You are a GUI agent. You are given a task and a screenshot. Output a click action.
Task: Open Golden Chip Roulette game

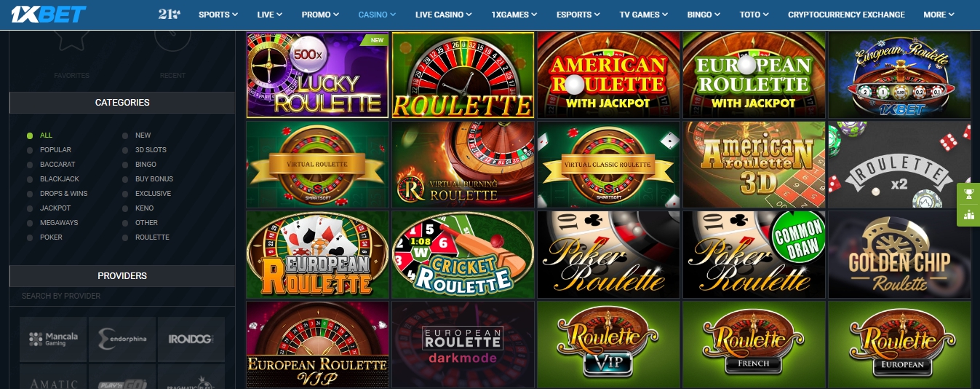pos(899,255)
